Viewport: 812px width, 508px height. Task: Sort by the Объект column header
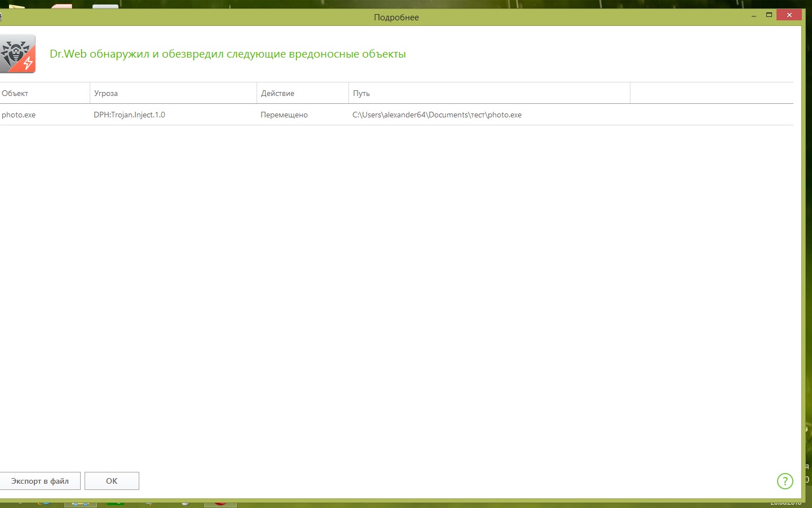(x=45, y=93)
